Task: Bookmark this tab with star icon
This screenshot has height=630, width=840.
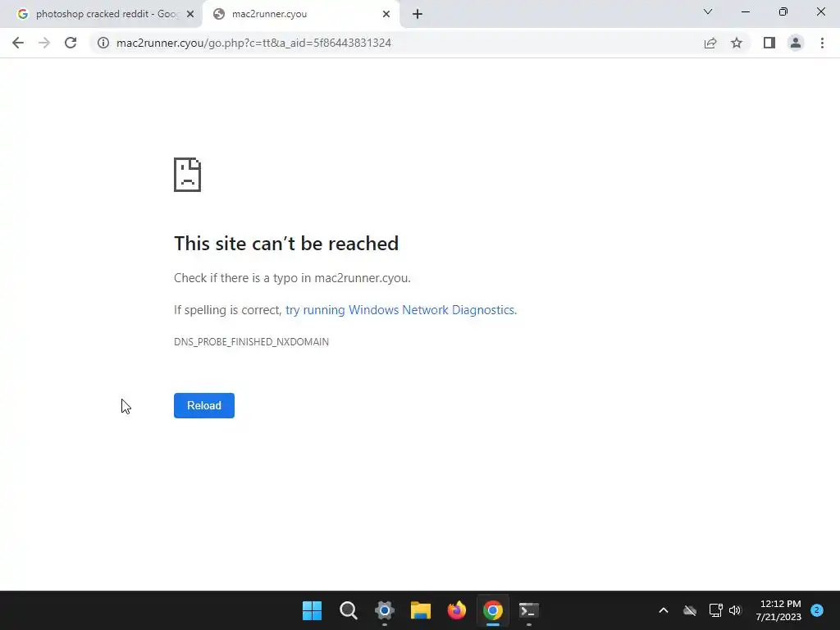Action: pyautogui.click(x=737, y=43)
